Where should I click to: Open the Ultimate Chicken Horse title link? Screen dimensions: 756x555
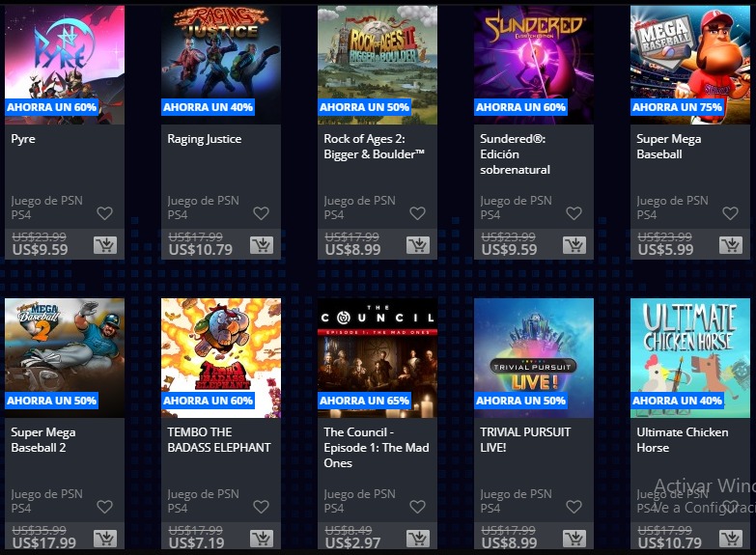pos(683,440)
